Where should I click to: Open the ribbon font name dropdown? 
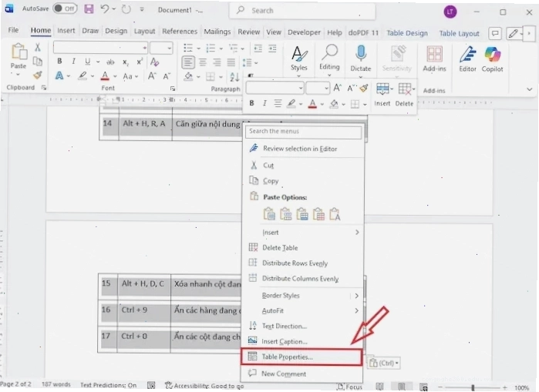(x=145, y=48)
